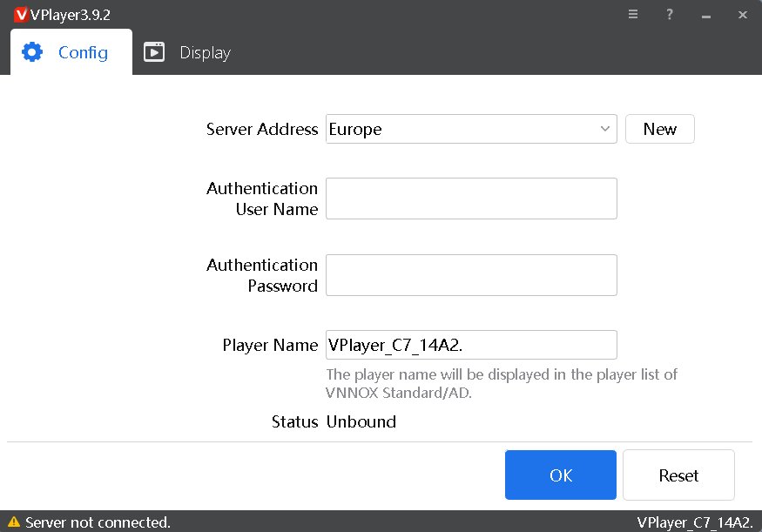Confirm settings with the OK button
This screenshot has width=762, height=532.
(x=560, y=475)
